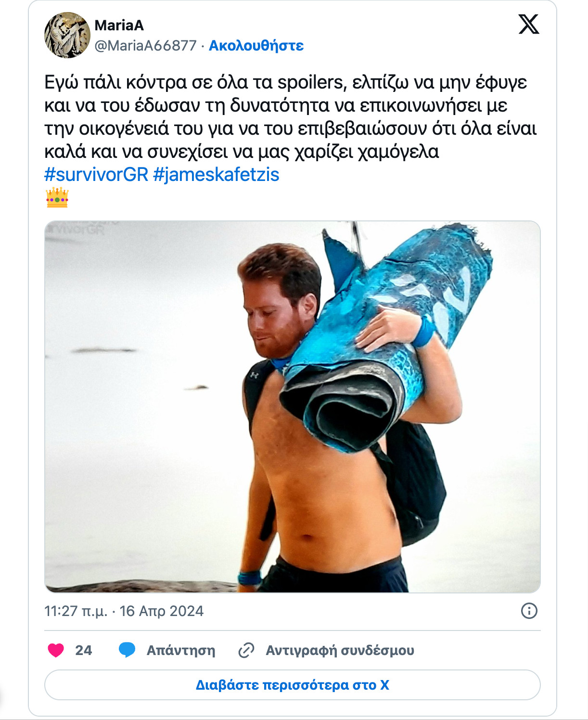Click the blue reply speech bubble icon
The height and width of the screenshot is (720, 588).
127,650
